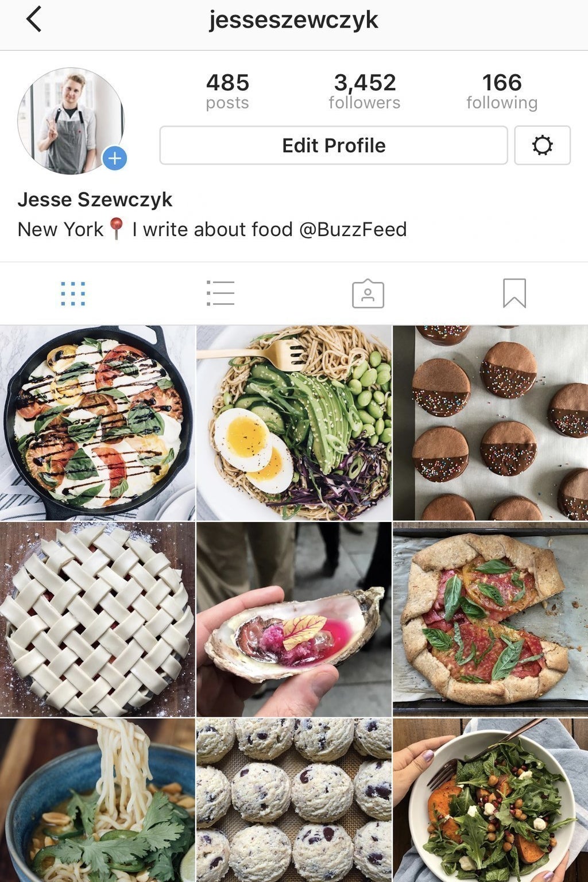Open the caprese skillet photo
This screenshot has height=882, width=588.
[98, 423]
